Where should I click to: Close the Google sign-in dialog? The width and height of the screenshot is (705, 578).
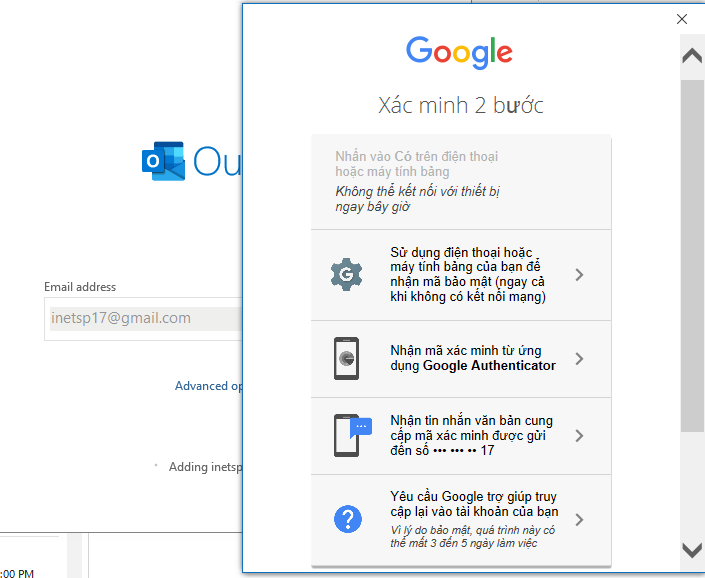coord(682,19)
